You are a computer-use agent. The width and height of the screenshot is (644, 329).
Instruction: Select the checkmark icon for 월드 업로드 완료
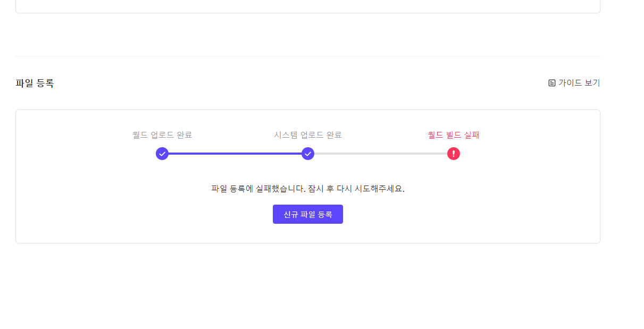pyautogui.click(x=162, y=154)
